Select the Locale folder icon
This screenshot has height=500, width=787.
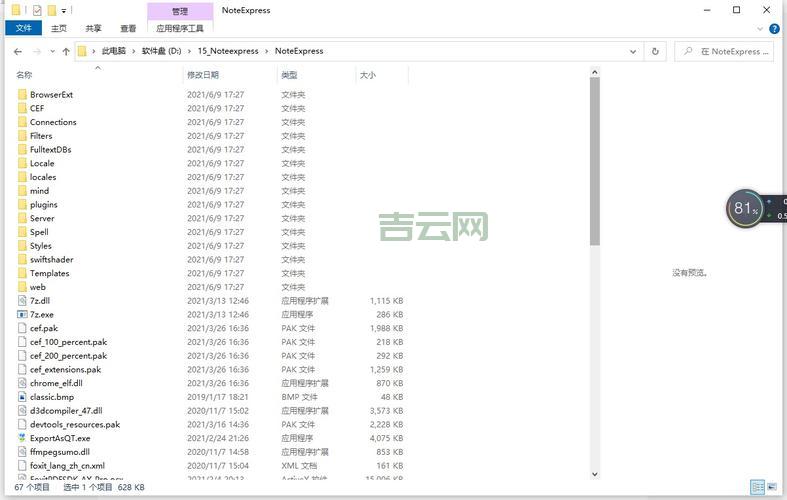[22, 163]
